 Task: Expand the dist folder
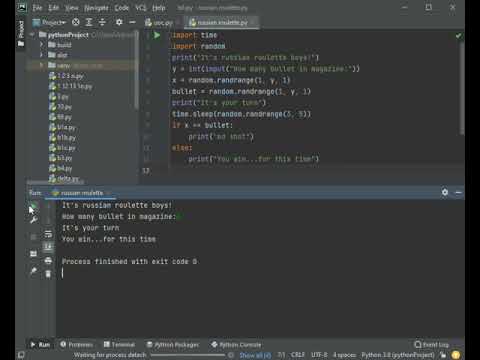point(41,55)
